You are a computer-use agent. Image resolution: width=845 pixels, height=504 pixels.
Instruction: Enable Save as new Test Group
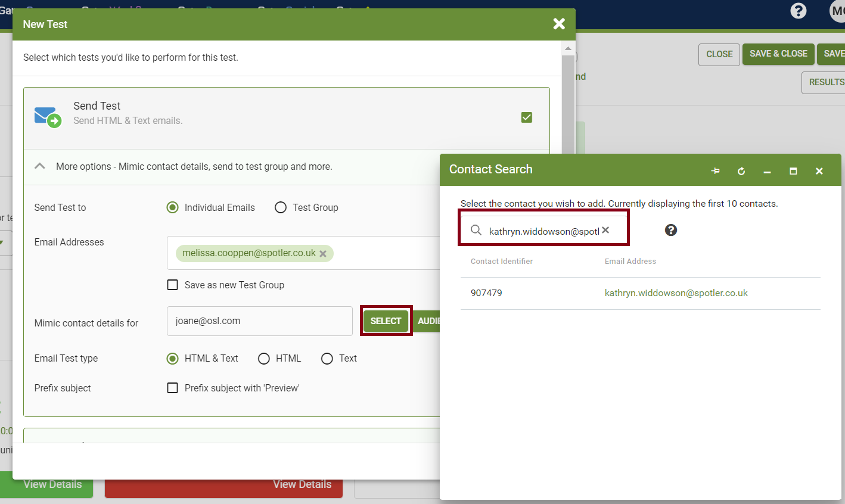pyautogui.click(x=173, y=285)
